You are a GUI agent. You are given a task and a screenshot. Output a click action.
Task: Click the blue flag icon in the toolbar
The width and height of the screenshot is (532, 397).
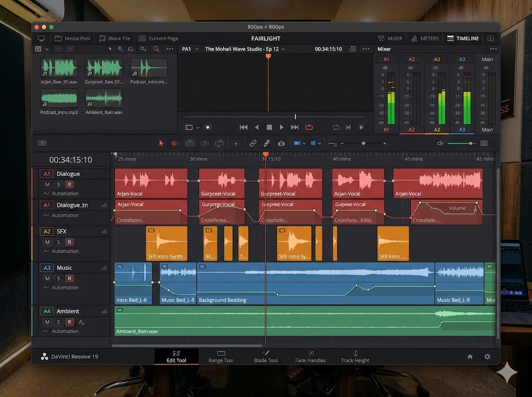point(297,143)
